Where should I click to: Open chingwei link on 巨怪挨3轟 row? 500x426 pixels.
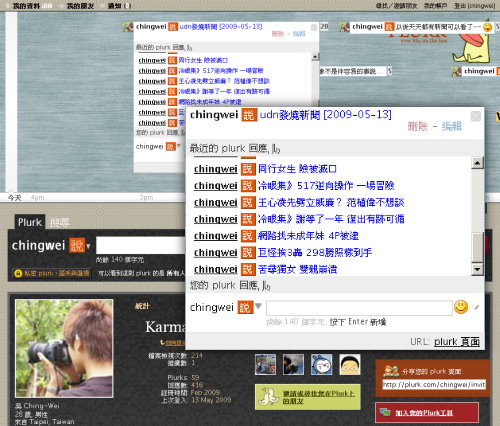tap(215, 252)
